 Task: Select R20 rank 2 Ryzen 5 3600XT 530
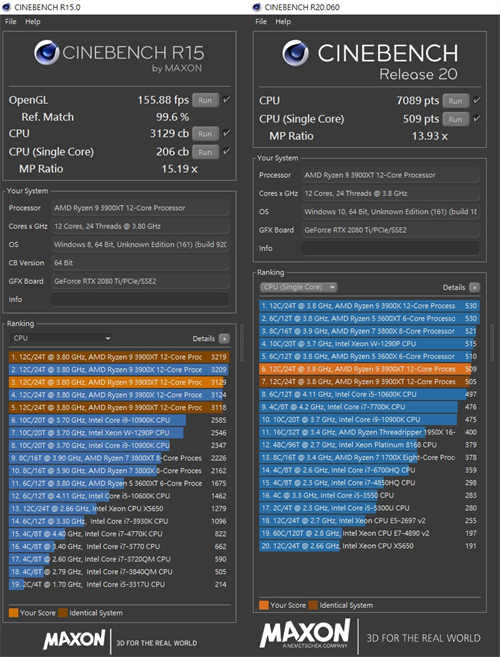pos(369,318)
